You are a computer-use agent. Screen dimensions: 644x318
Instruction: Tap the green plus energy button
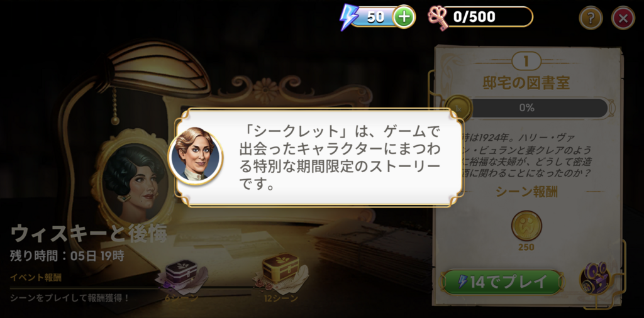(x=404, y=17)
